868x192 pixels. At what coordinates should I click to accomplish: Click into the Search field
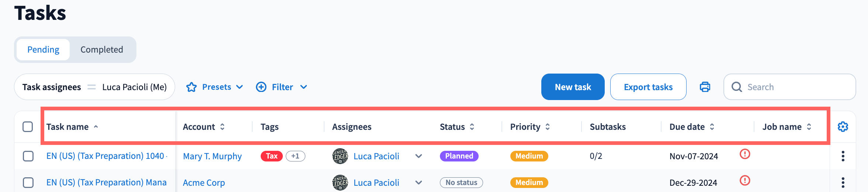(x=796, y=87)
